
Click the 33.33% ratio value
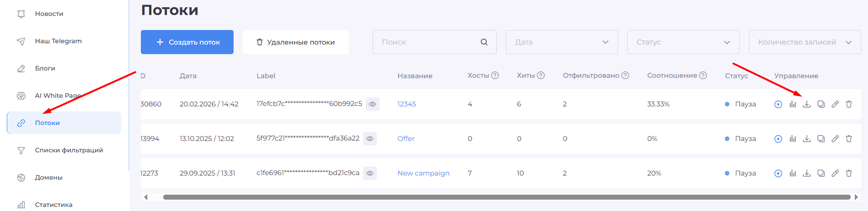coord(658,104)
